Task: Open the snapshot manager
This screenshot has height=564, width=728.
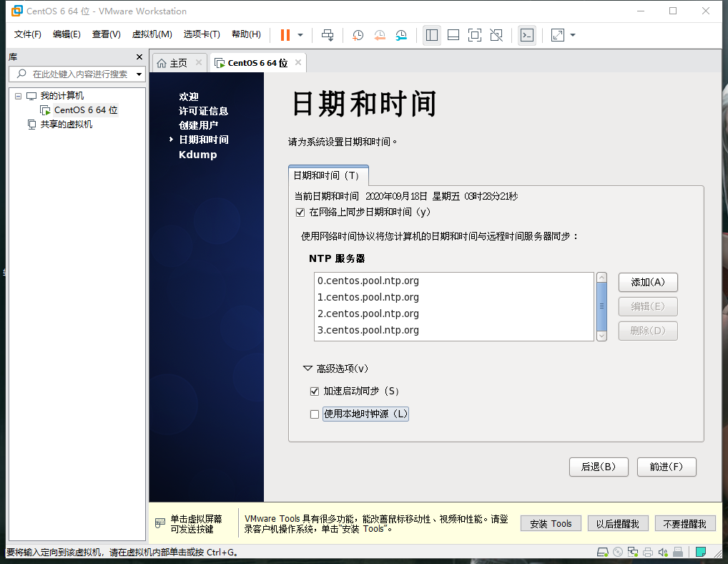Action: point(401,35)
